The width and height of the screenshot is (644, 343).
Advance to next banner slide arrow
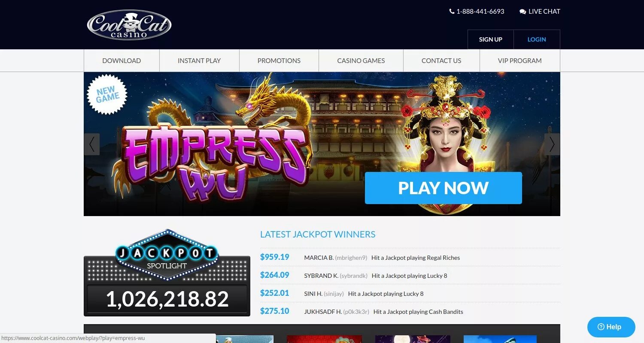552,144
